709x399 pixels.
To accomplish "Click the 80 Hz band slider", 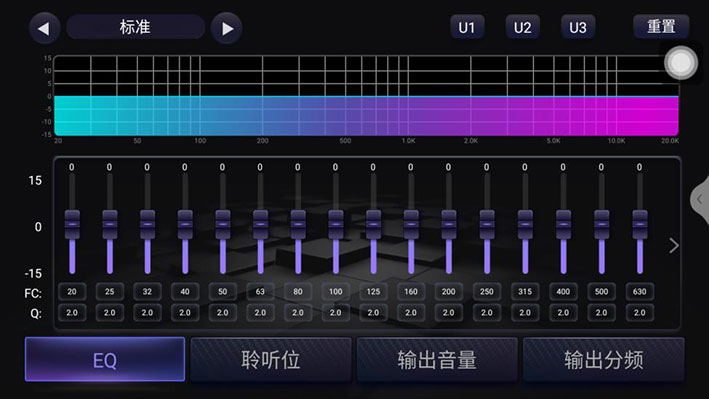I will [x=298, y=224].
